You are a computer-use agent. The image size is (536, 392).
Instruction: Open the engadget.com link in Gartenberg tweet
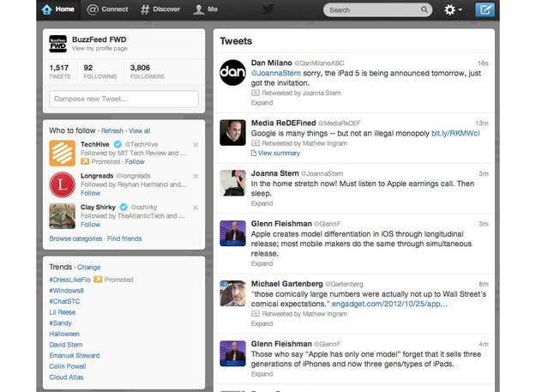pyautogui.click(x=389, y=304)
